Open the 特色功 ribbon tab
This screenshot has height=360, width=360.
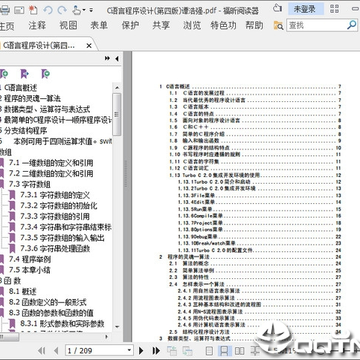(223, 25)
